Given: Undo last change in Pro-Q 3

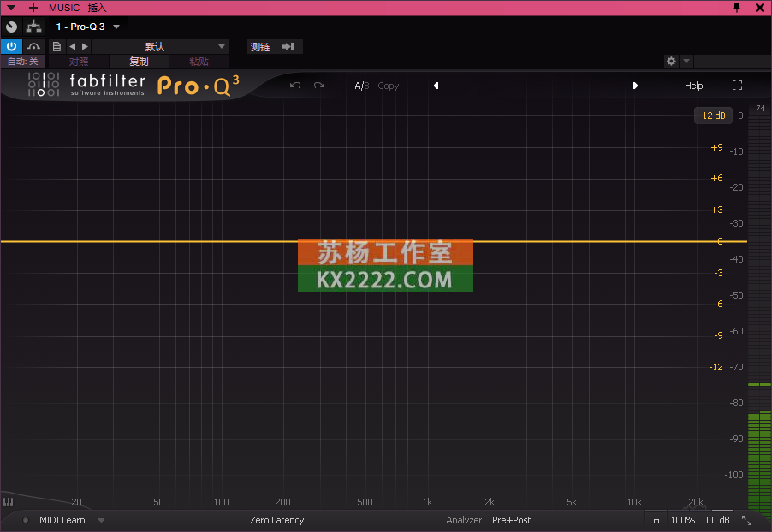Looking at the screenshot, I should click(x=295, y=86).
